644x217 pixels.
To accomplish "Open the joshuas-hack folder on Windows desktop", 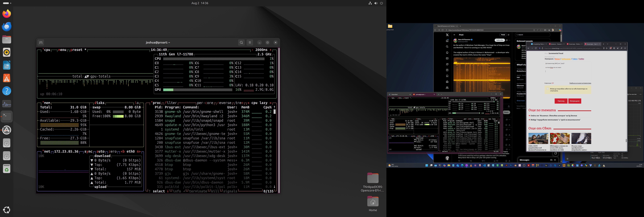I will click(390, 27).
